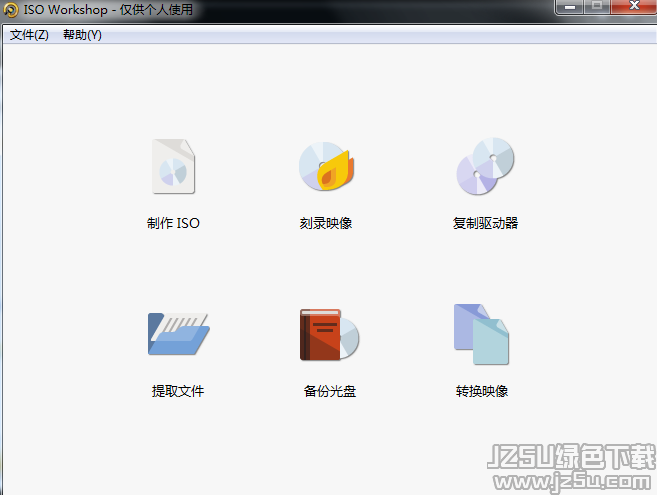The height and width of the screenshot is (495, 657).
Task: Click the 提取文件 label
Action: pos(178,391)
